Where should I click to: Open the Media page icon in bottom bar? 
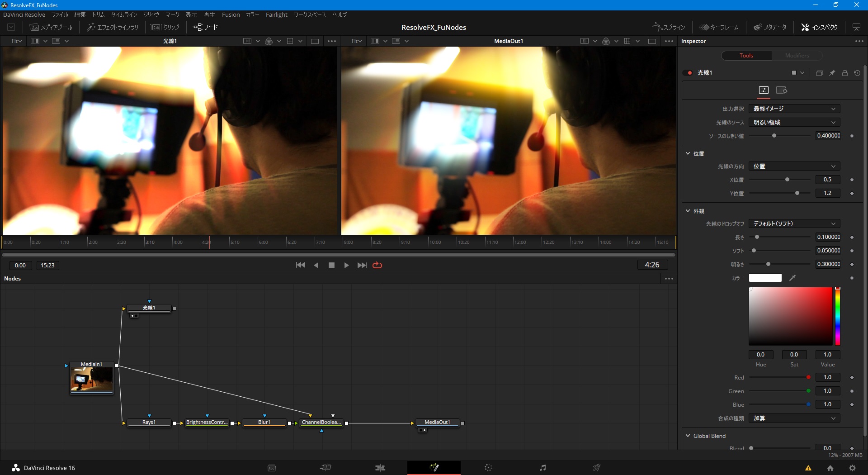tap(272, 468)
